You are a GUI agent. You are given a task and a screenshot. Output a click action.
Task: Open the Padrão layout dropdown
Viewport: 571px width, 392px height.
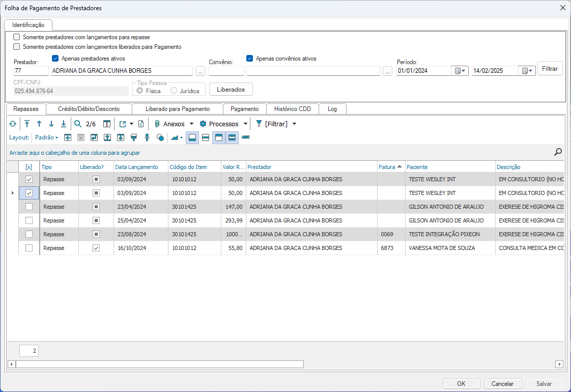point(46,137)
